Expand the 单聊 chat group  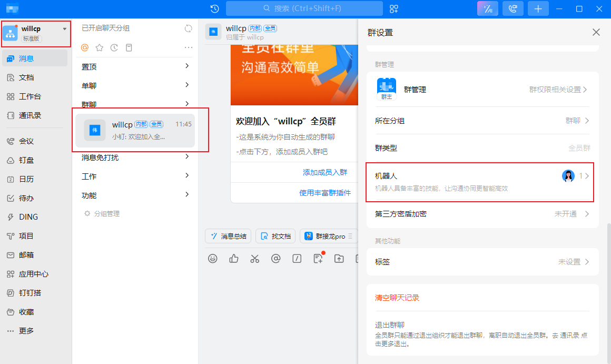point(135,85)
